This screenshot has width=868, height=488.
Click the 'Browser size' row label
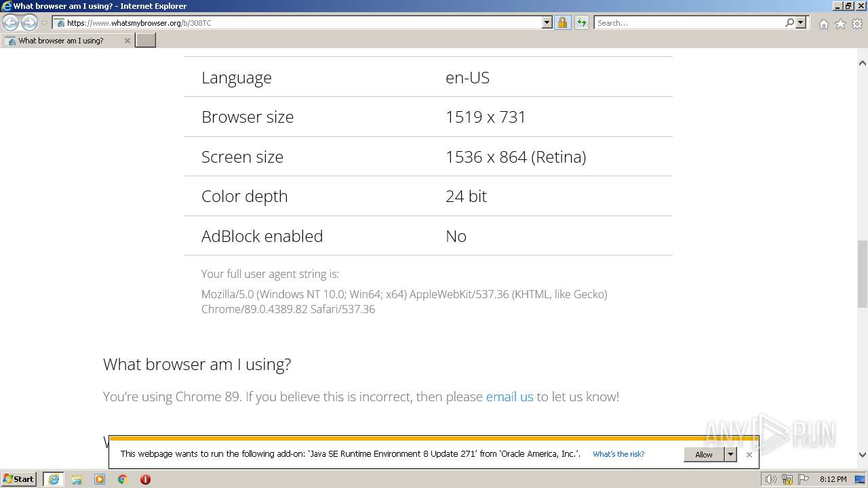[x=248, y=117]
